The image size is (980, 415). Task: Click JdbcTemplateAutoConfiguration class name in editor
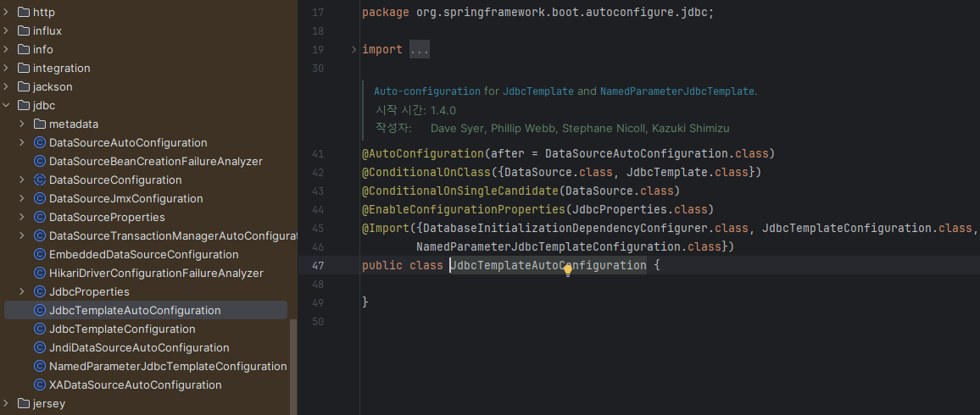click(548, 265)
